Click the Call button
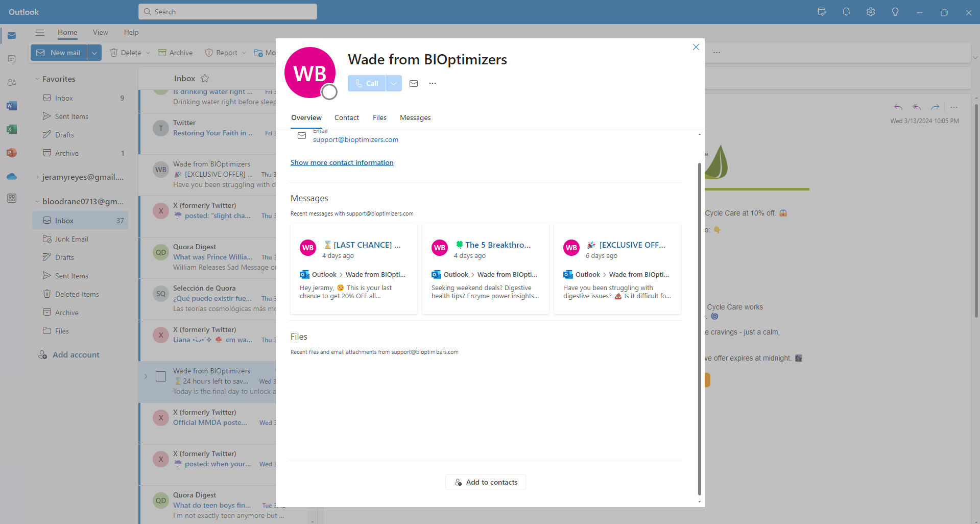Viewport: 980px width, 524px height. pos(367,83)
